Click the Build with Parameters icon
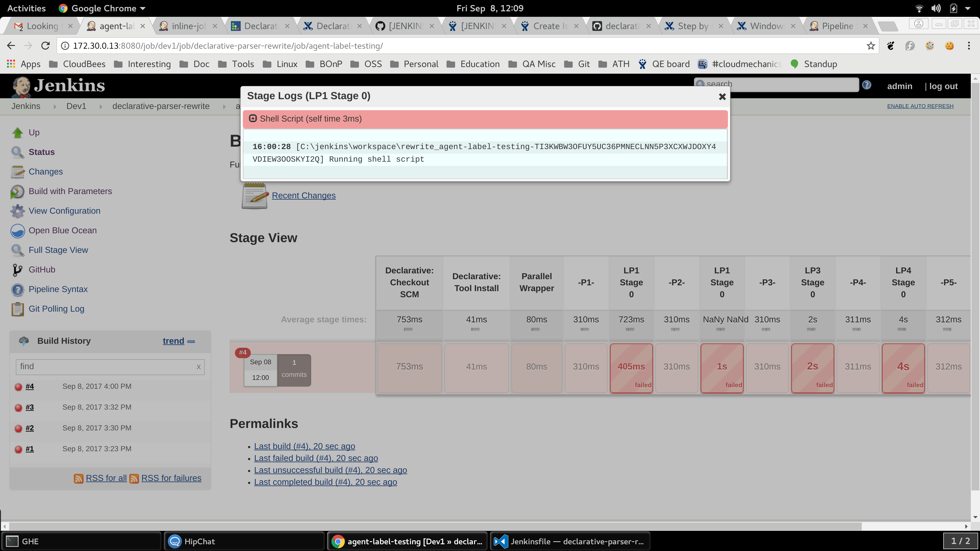 [17, 192]
